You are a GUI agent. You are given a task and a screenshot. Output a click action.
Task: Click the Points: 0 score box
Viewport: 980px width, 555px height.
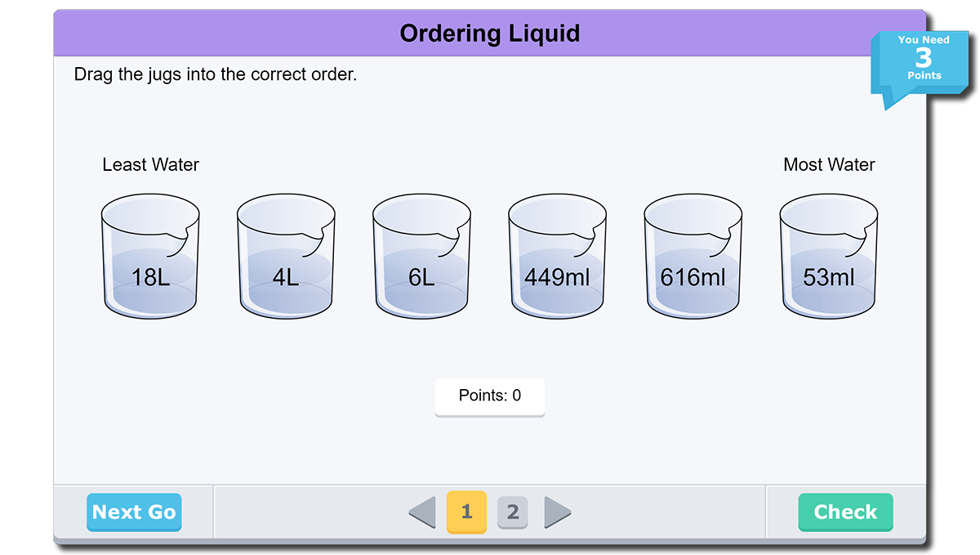489,396
